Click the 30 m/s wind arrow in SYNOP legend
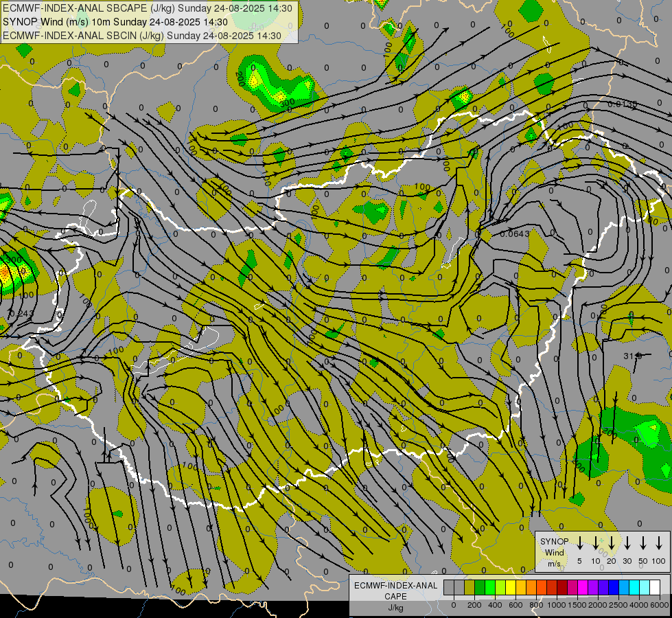 [x=627, y=543]
